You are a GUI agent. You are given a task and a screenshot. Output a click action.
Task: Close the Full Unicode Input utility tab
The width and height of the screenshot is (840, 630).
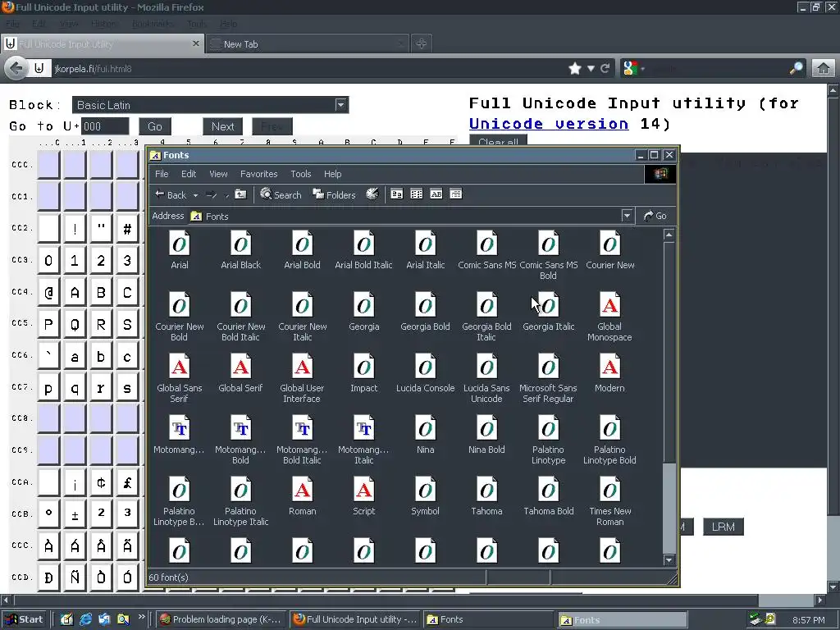coord(195,43)
